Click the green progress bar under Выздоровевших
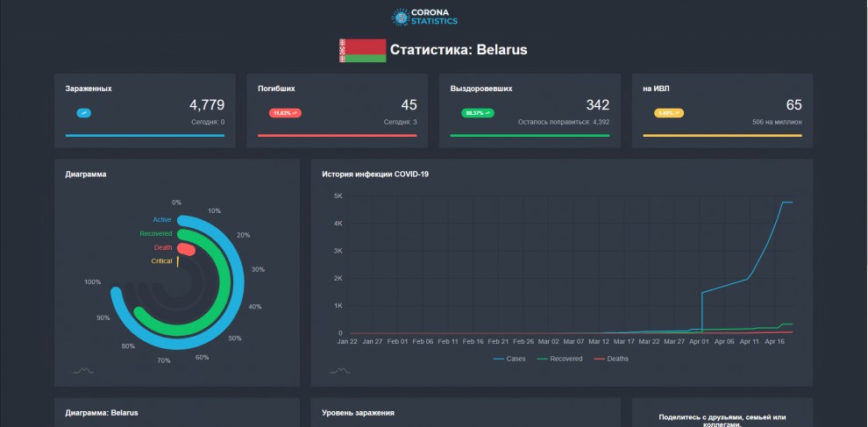The height and width of the screenshot is (427, 868). [x=530, y=136]
